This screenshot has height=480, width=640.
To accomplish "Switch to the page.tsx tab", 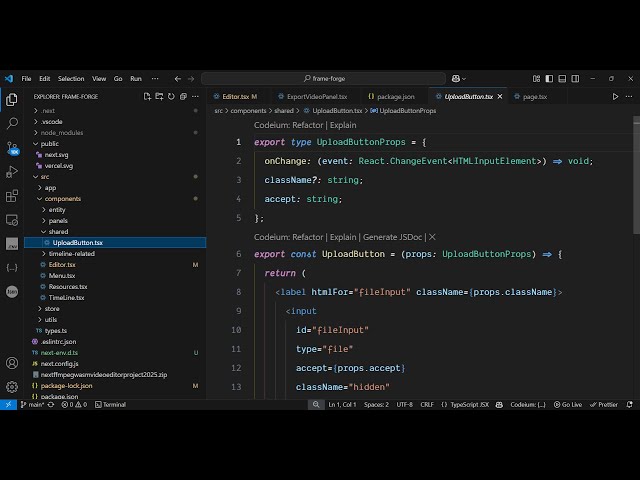I will (535, 97).
